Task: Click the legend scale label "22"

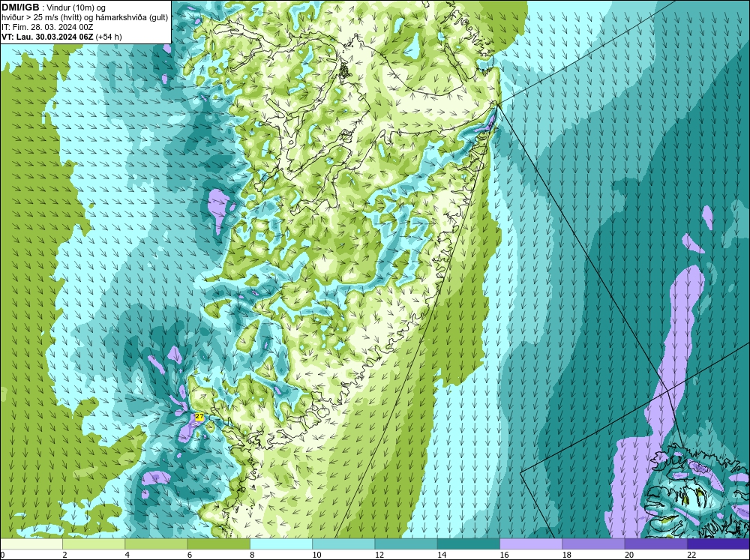Action: (691, 555)
